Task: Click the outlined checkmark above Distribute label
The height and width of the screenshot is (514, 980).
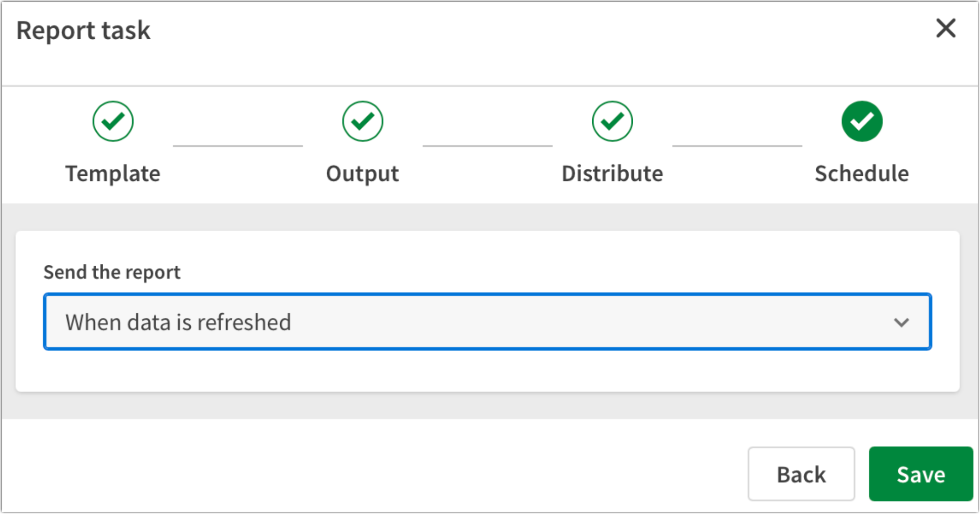Action: click(611, 121)
